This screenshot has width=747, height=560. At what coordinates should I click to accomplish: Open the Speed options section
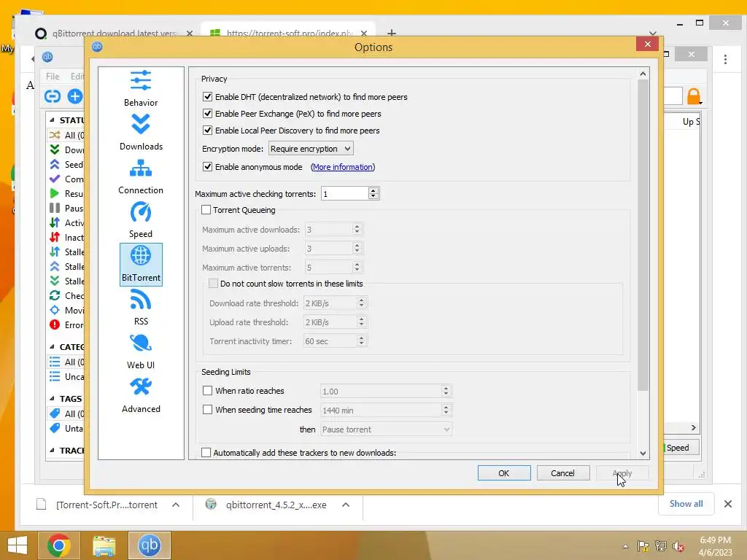pos(141,220)
